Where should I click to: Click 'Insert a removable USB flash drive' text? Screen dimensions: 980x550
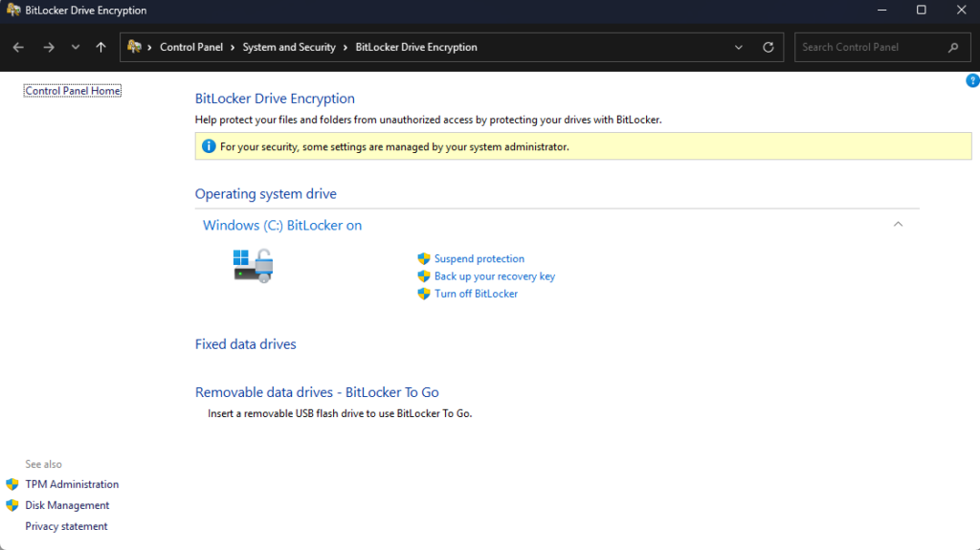click(x=340, y=414)
